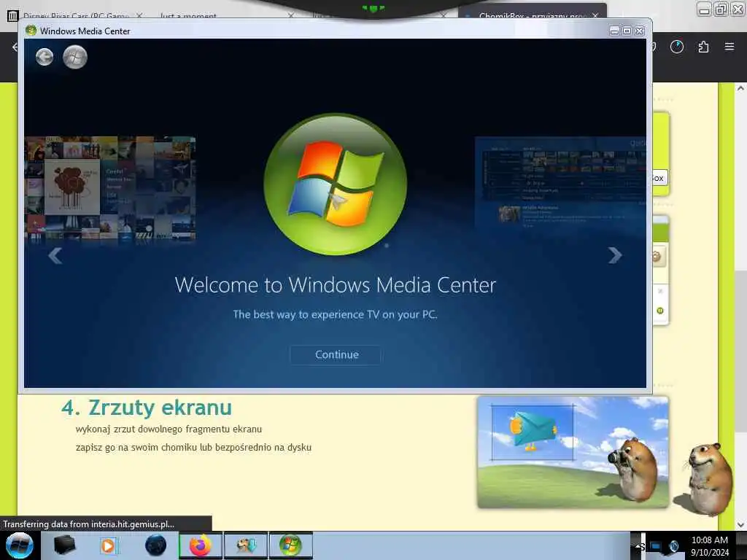This screenshot has height=560, width=747.
Task: Show hidden system tray icons
Action: point(639,545)
